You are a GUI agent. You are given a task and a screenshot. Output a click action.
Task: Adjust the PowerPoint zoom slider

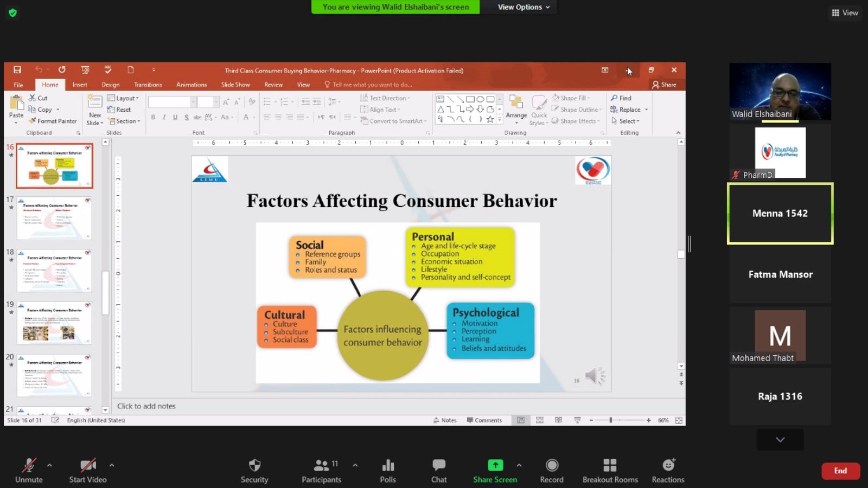coord(611,420)
